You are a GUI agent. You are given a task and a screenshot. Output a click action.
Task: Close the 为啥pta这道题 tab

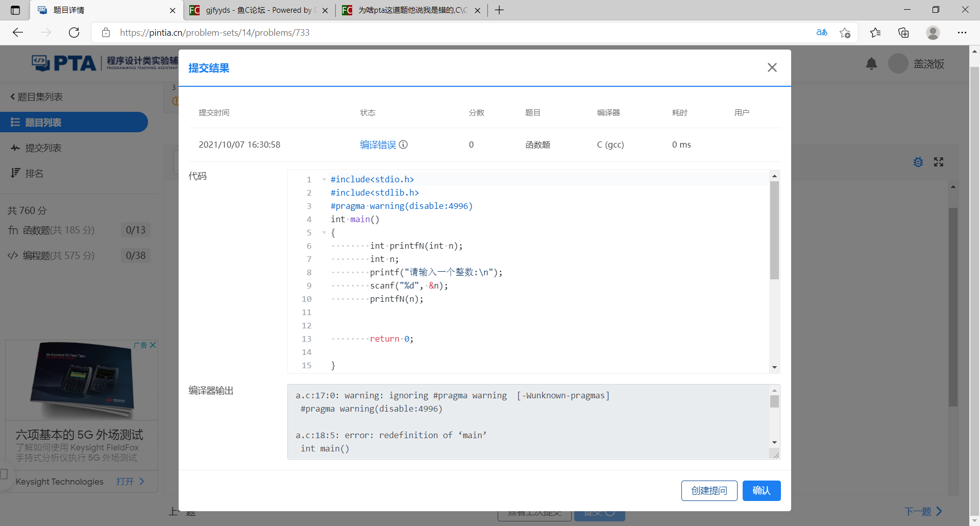477,10
